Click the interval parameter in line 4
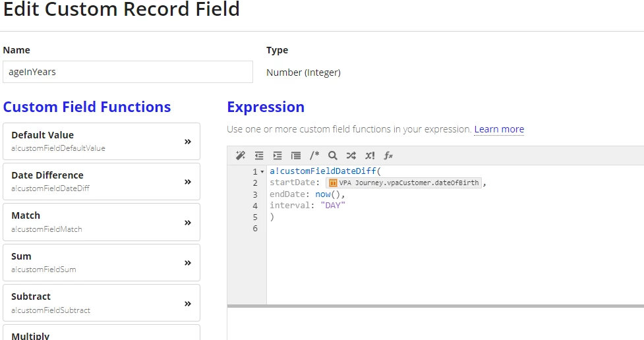644x340 pixels. 289,206
